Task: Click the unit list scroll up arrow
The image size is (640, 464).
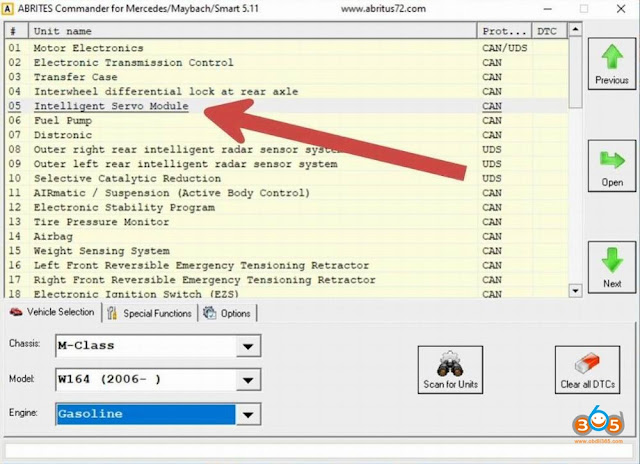Action: [x=575, y=29]
